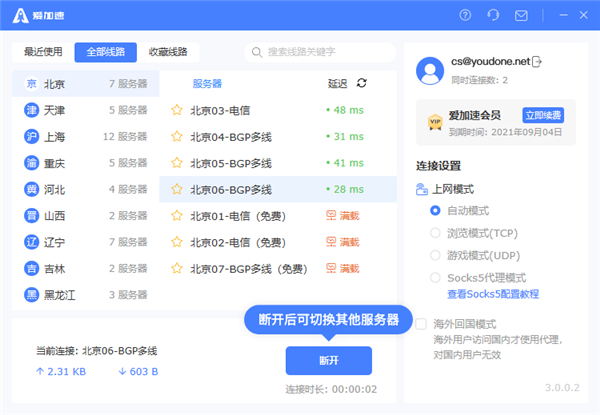Image resolution: width=600 pixels, height=415 pixels.
Task: Select 黑龙江 region name
Action: (x=60, y=295)
